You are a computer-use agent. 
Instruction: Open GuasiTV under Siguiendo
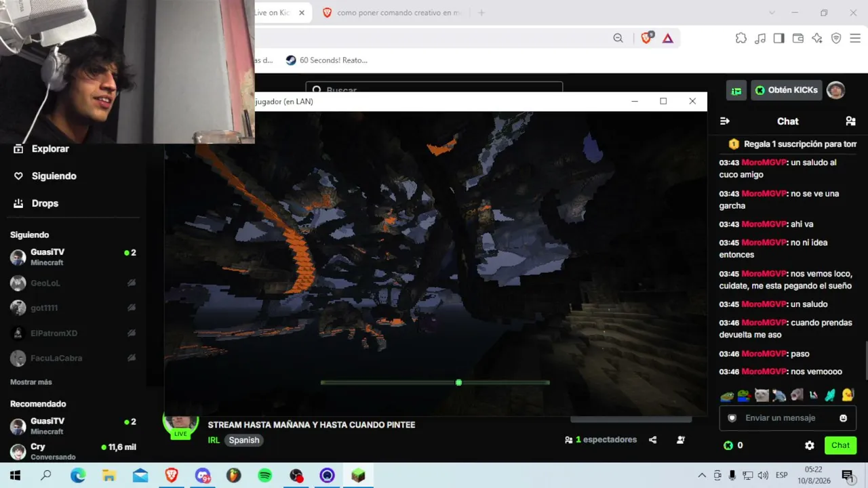point(73,257)
